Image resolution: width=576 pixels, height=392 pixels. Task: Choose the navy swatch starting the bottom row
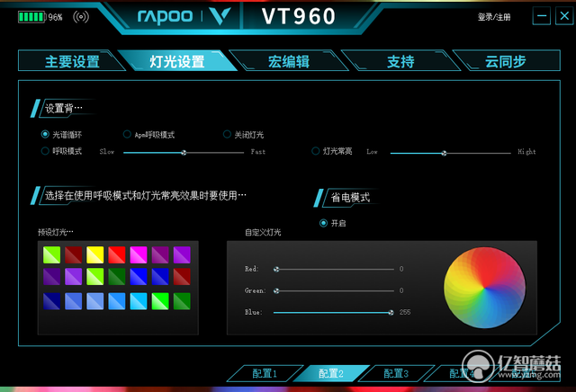pos(51,301)
